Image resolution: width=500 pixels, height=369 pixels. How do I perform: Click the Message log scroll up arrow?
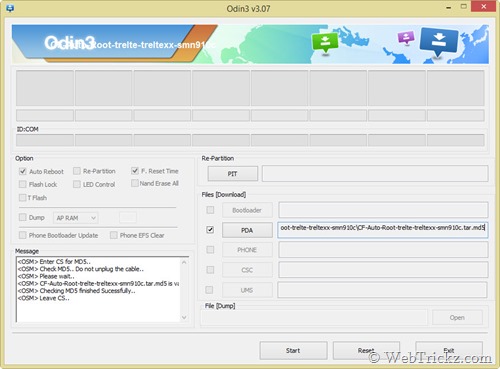[184, 263]
